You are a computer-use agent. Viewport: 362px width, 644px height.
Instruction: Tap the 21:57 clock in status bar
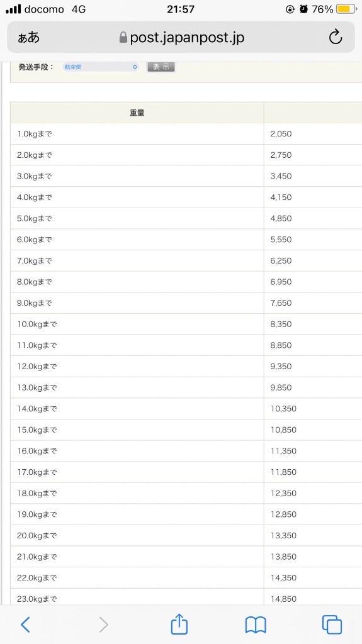(181, 9)
